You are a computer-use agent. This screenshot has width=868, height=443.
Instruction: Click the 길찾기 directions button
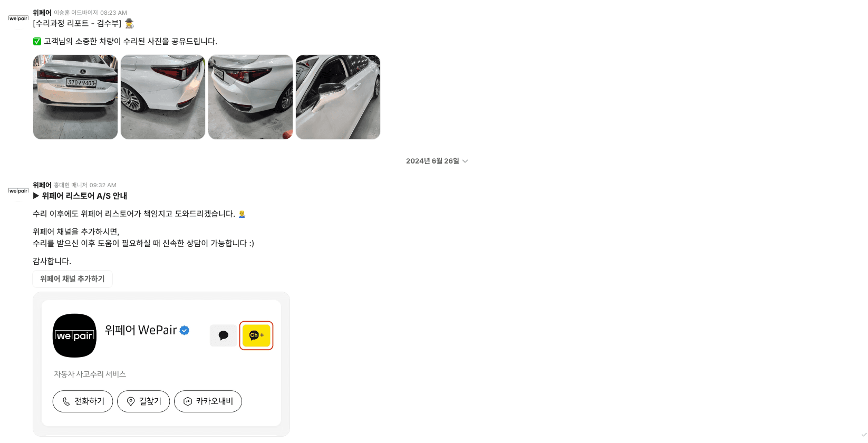[x=143, y=401]
